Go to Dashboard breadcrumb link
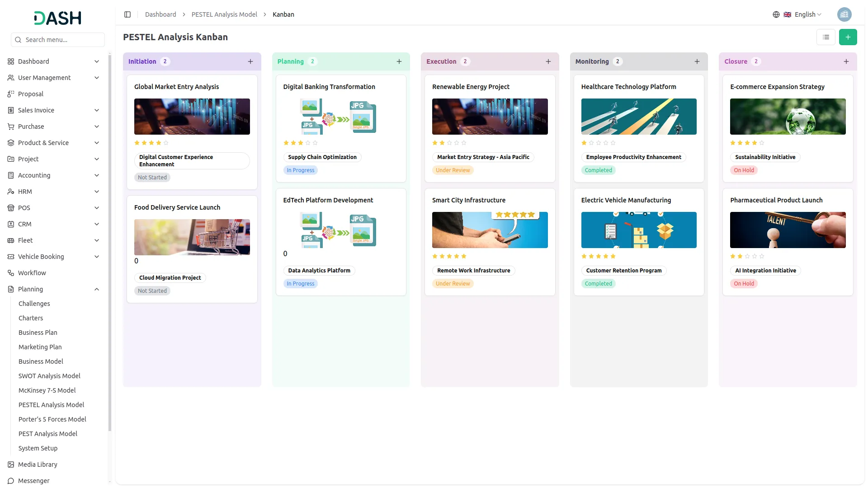The image size is (868, 488). pos(160,14)
